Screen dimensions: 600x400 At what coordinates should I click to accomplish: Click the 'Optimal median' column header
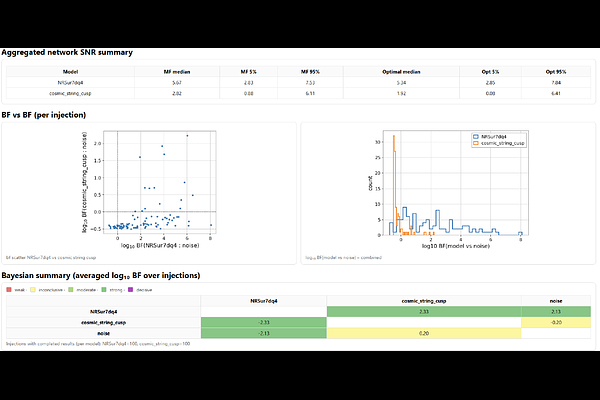[x=400, y=73]
